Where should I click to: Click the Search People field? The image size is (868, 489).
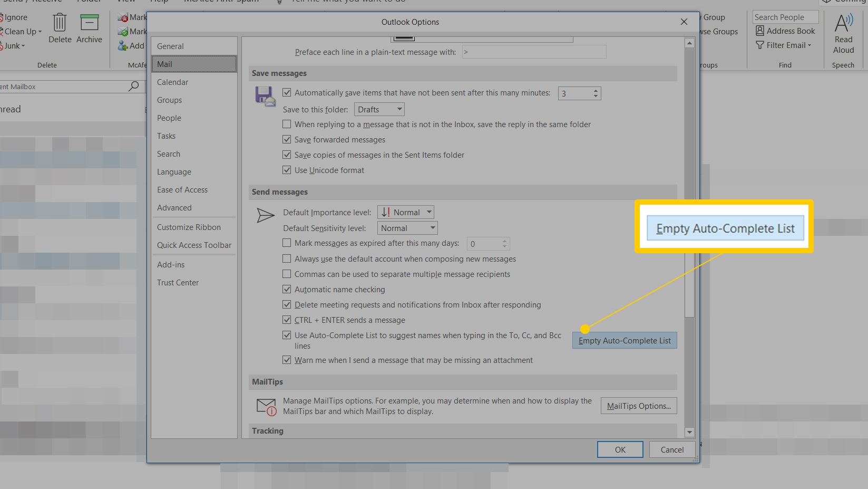click(x=785, y=17)
